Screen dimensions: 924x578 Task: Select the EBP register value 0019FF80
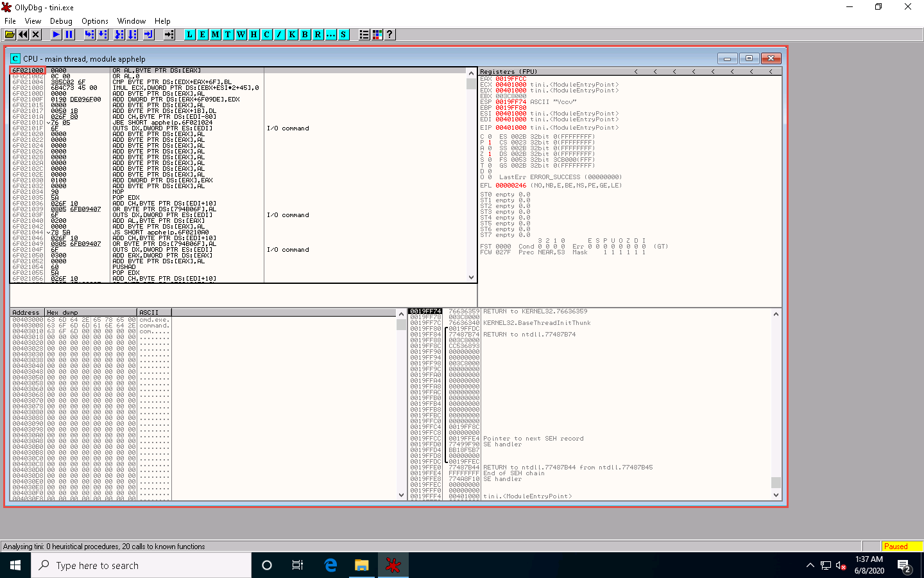coord(511,108)
